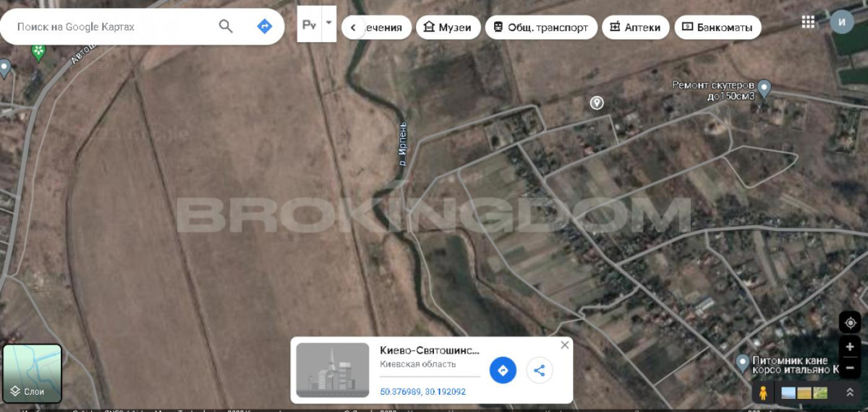Get directions from the info card
868x412 pixels.
503,371
